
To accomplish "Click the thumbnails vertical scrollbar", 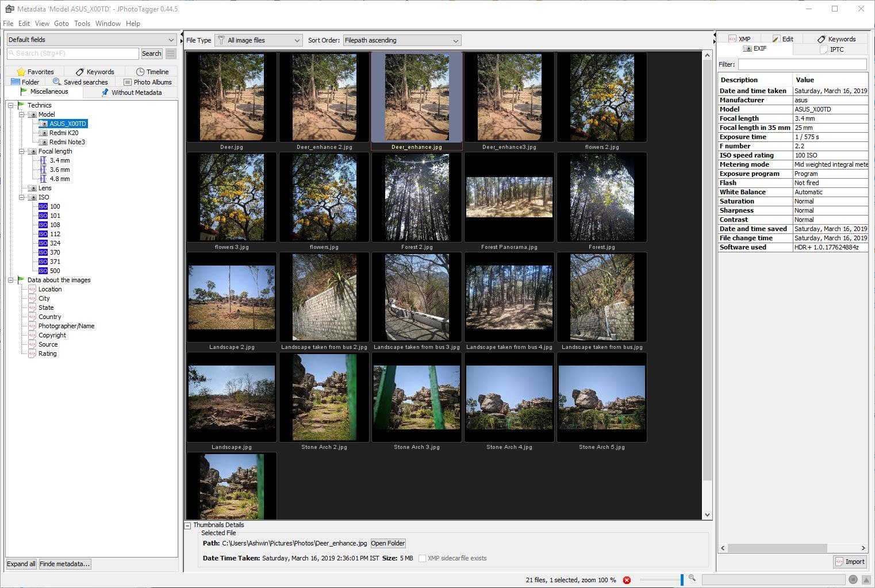I will [x=707, y=270].
